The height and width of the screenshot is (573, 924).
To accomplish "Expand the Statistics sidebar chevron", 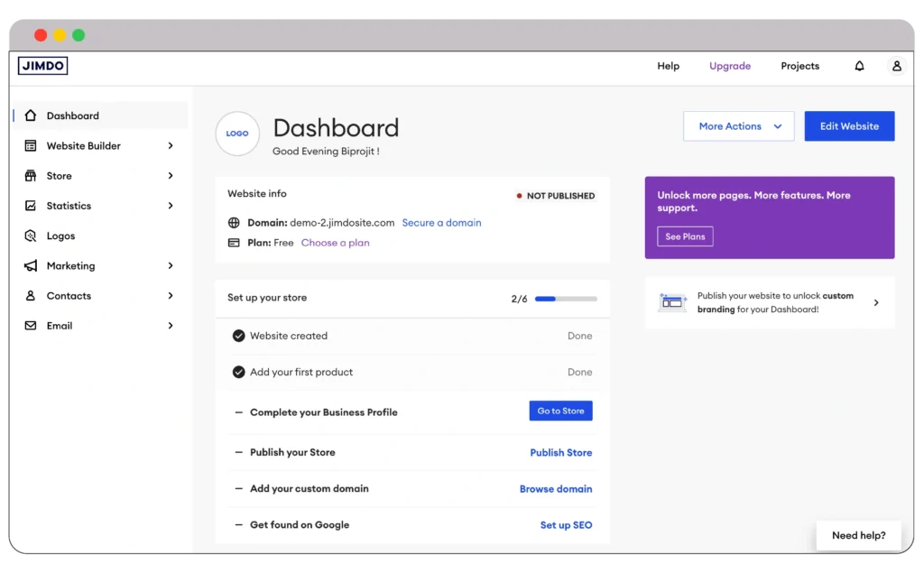I will tap(171, 206).
